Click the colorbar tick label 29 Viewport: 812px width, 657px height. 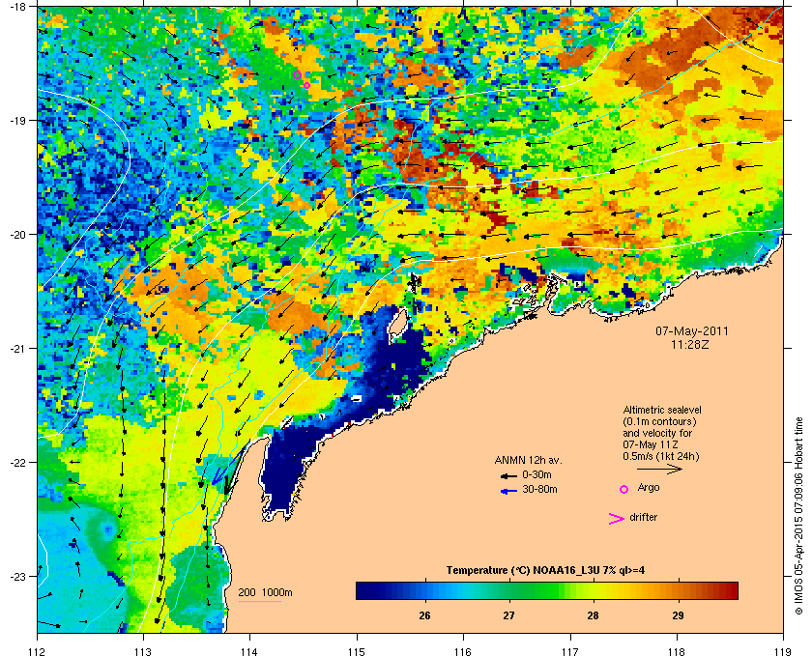[678, 616]
